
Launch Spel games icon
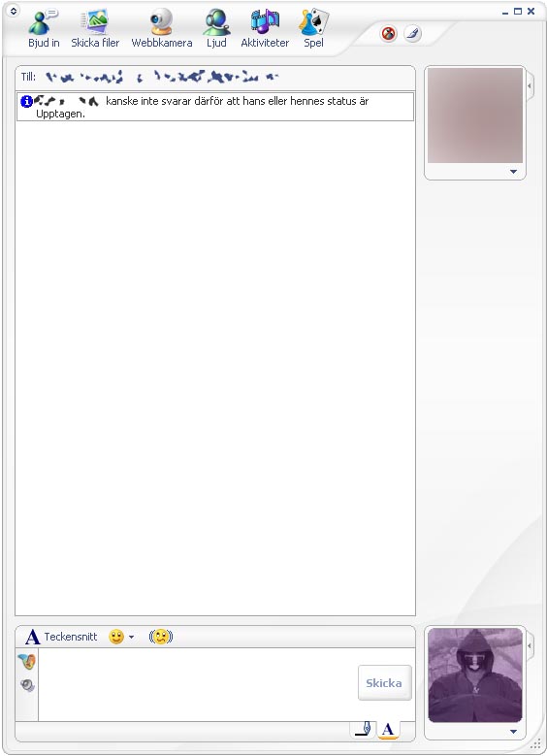click(313, 29)
